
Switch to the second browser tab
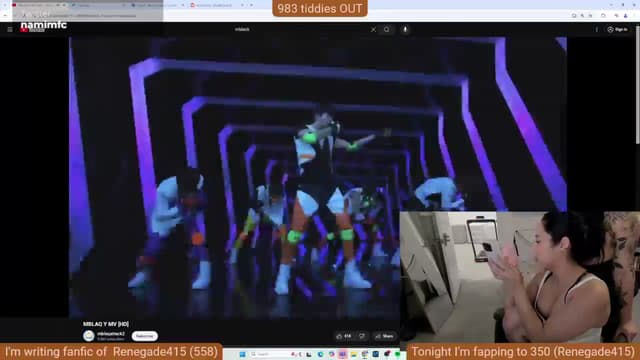pos(98,5)
